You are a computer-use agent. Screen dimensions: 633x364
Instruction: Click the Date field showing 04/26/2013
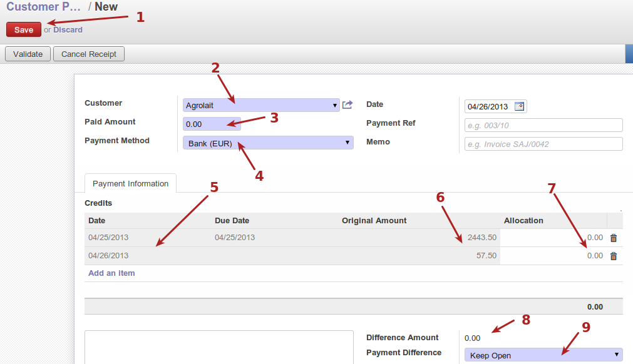(488, 106)
